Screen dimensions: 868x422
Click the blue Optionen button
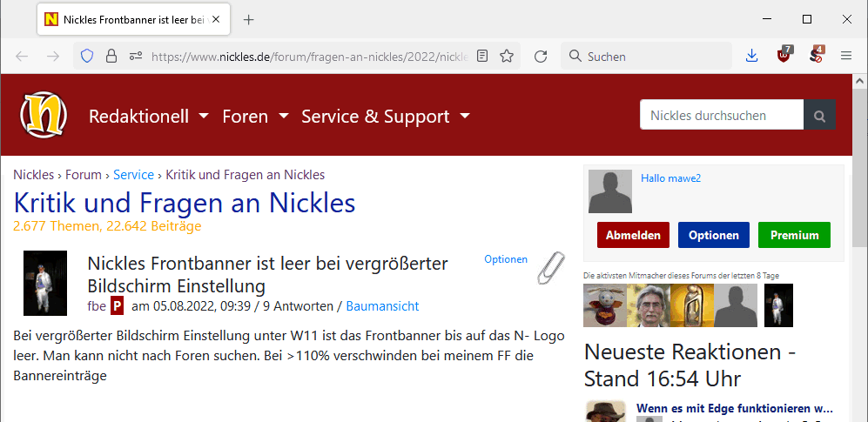tap(714, 235)
